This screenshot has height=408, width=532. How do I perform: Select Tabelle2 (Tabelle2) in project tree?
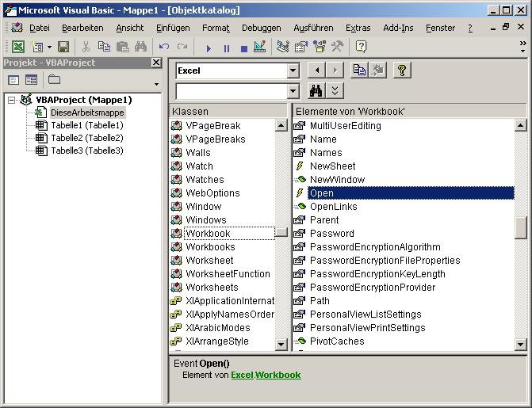pyautogui.click(x=87, y=138)
